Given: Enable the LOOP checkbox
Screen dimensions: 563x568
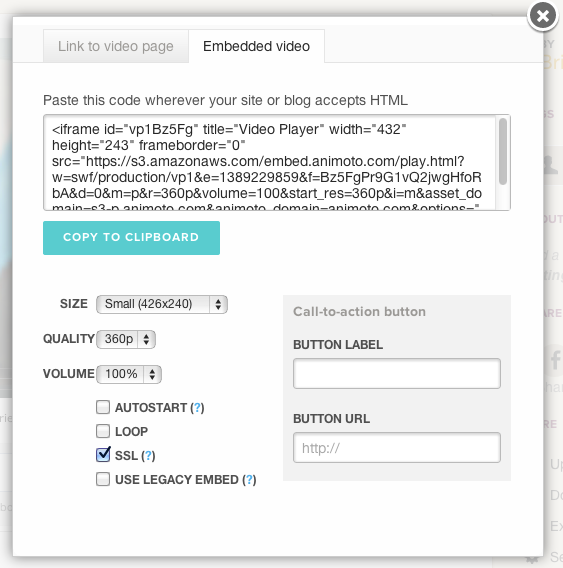Looking at the screenshot, I should [103, 431].
